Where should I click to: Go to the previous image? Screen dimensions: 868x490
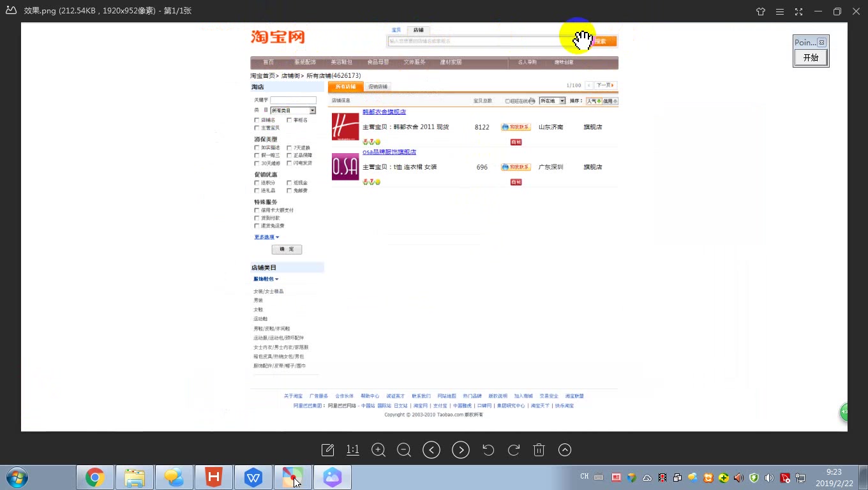431,450
